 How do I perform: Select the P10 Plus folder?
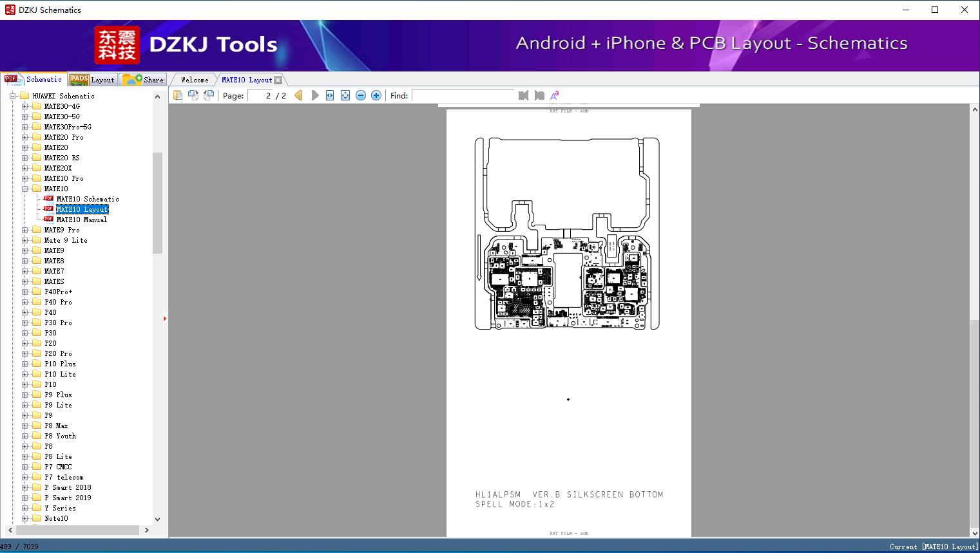pyautogui.click(x=60, y=364)
